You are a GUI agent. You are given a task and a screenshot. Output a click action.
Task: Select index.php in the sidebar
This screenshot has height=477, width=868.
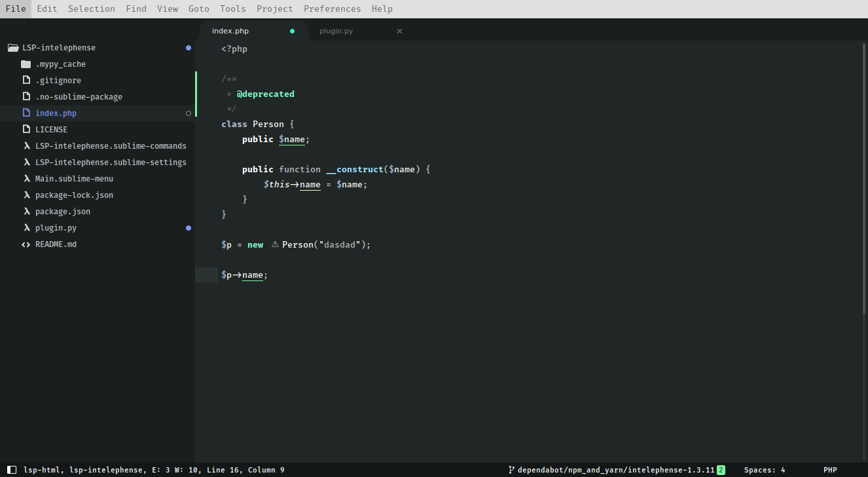pos(56,113)
